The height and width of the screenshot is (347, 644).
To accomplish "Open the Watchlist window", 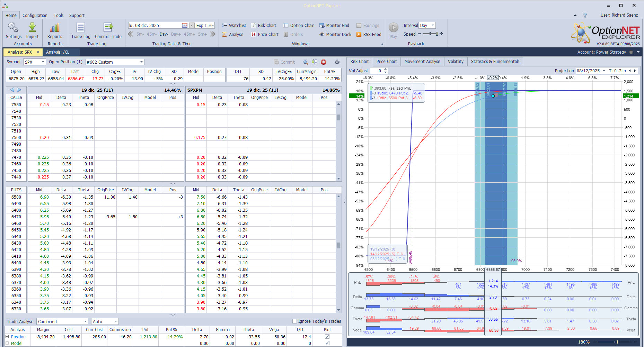I will tap(234, 25).
